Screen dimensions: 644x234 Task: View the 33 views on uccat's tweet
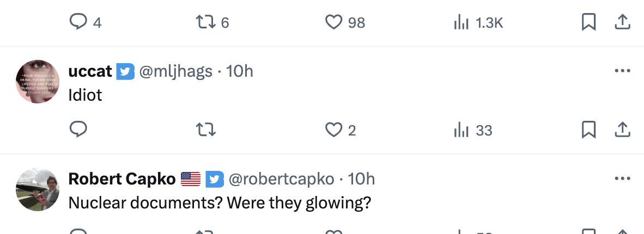click(x=461, y=130)
